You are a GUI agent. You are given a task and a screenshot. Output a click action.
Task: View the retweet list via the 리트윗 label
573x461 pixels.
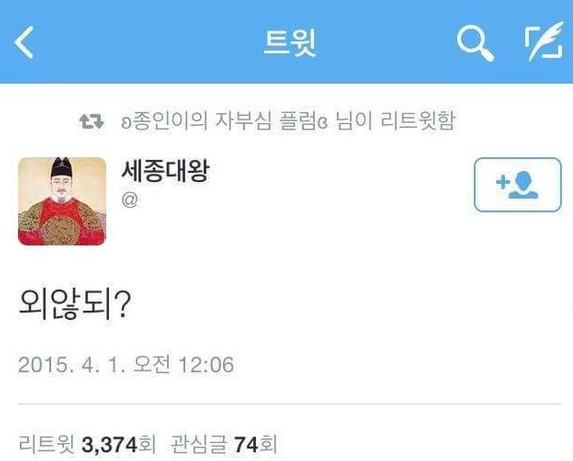pyautogui.click(x=47, y=445)
